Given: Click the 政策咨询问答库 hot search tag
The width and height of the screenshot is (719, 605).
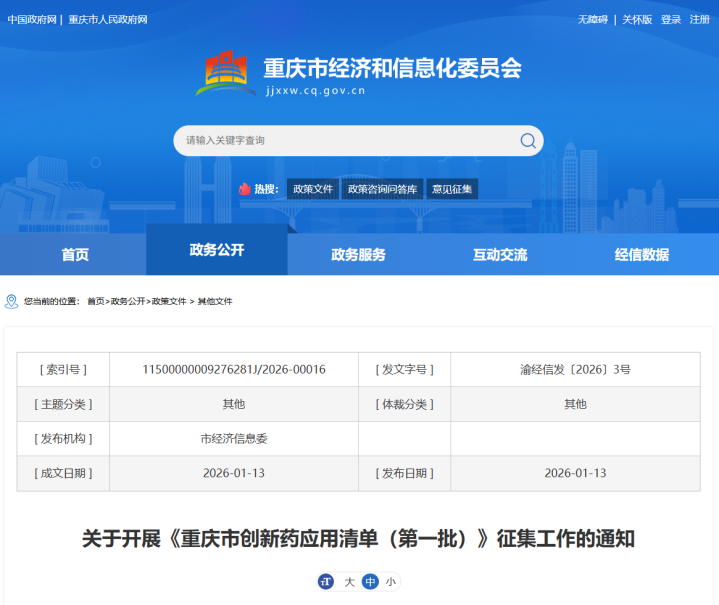Looking at the screenshot, I should tap(383, 189).
